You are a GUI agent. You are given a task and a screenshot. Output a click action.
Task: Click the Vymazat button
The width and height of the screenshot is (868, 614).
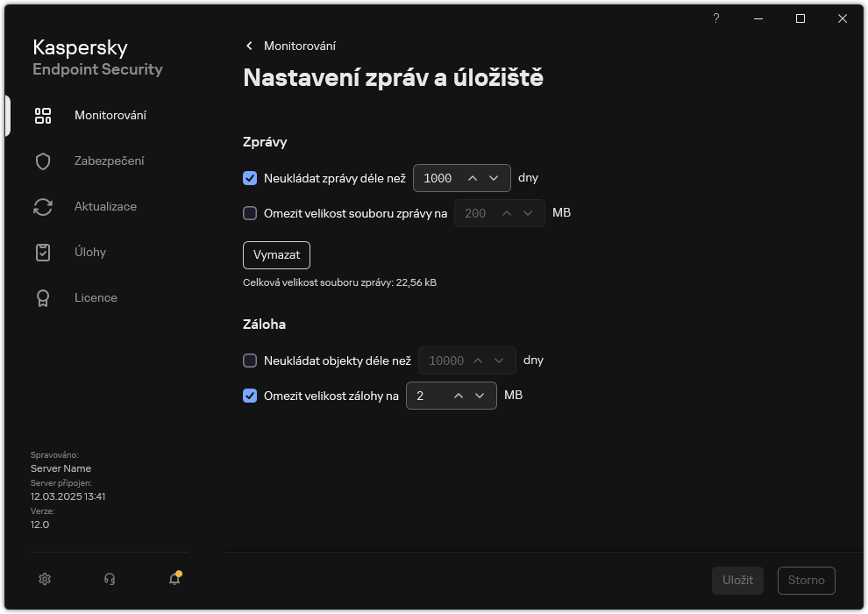276,255
